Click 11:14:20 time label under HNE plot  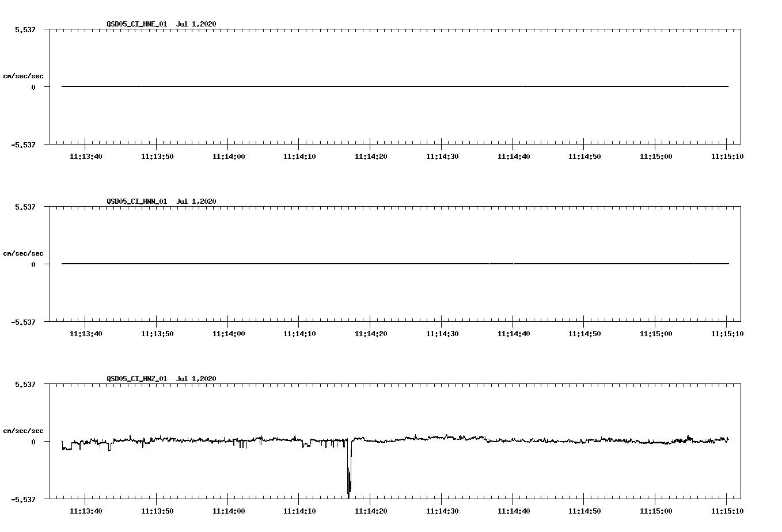coord(371,157)
